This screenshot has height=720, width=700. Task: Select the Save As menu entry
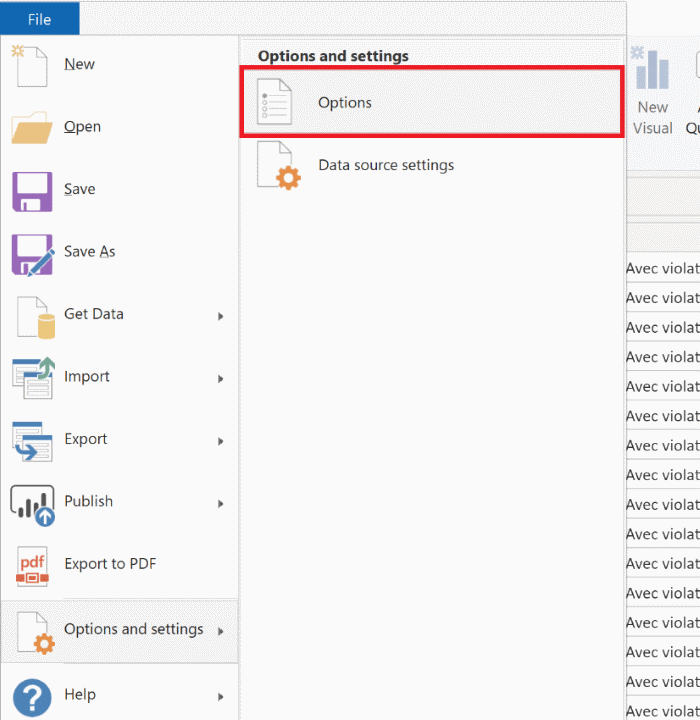pos(119,252)
